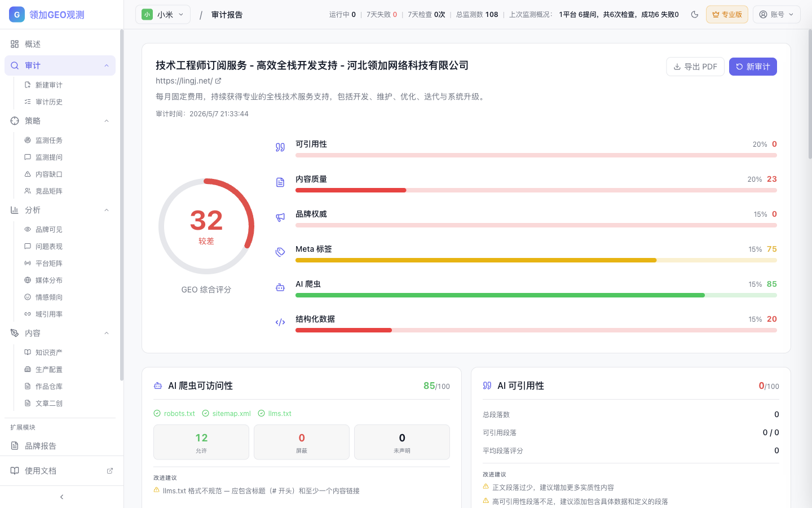Click the sitemap.xml status indicator
This screenshot has width=812, height=508.
click(226, 414)
